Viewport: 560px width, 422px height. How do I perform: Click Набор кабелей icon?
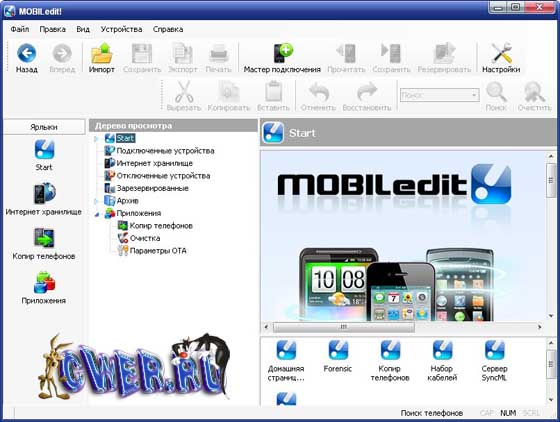442,350
